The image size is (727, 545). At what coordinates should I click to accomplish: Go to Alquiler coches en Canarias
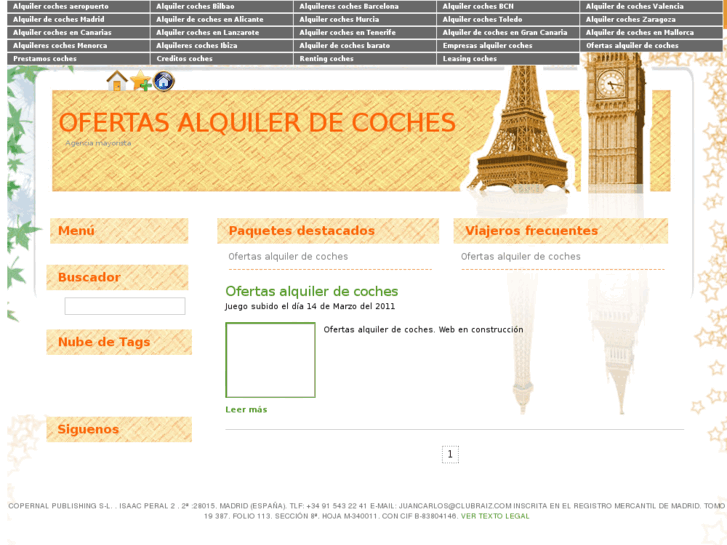click(78, 32)
